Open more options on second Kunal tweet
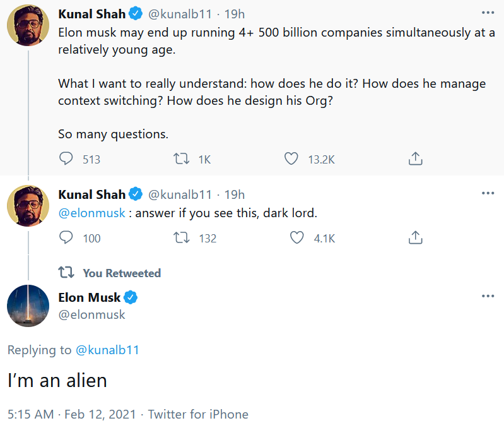Viewport: 504px width, 423px height. pos(488,193)
